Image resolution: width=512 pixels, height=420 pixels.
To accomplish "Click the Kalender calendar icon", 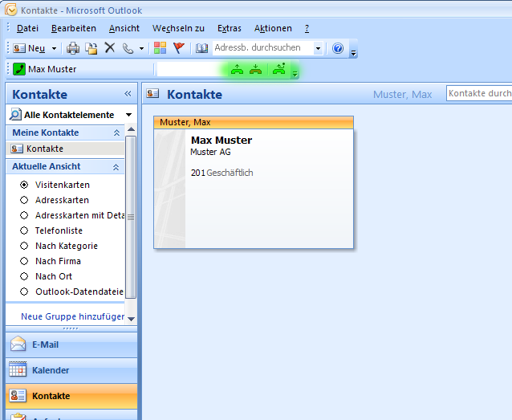I will [x=18, y=369].
